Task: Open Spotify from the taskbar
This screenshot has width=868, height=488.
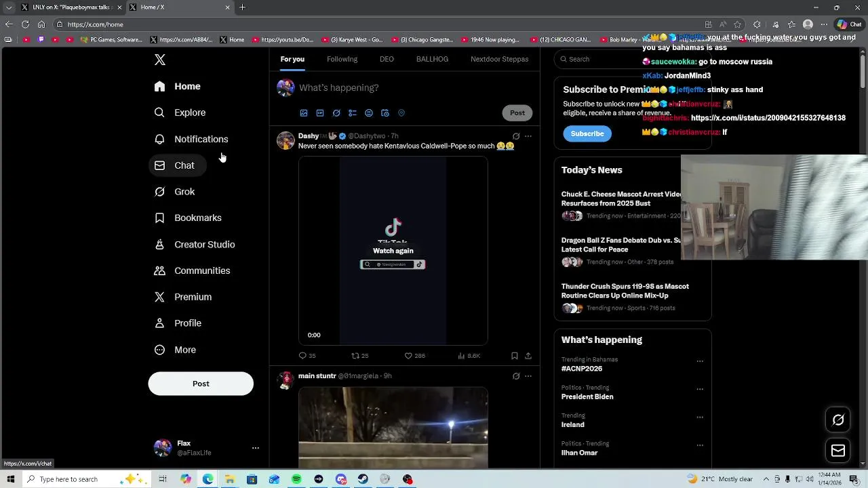Action: tap(296, 479)
